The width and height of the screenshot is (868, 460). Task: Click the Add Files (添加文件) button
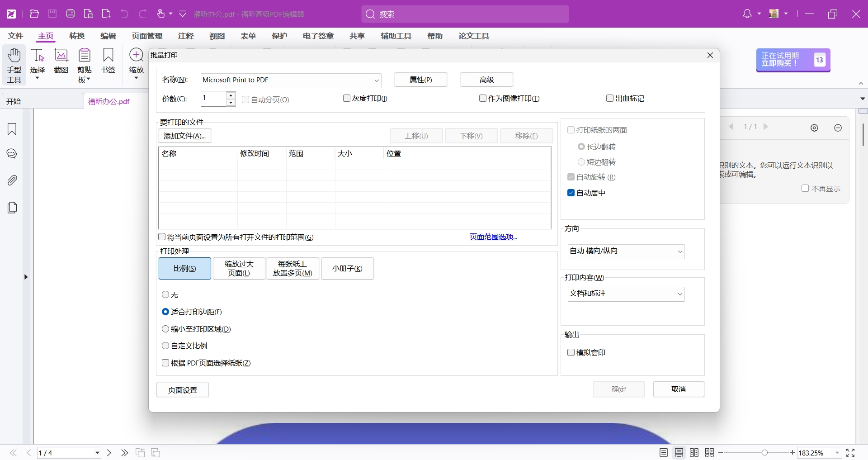pyautogui.click(x=184, y=136)
